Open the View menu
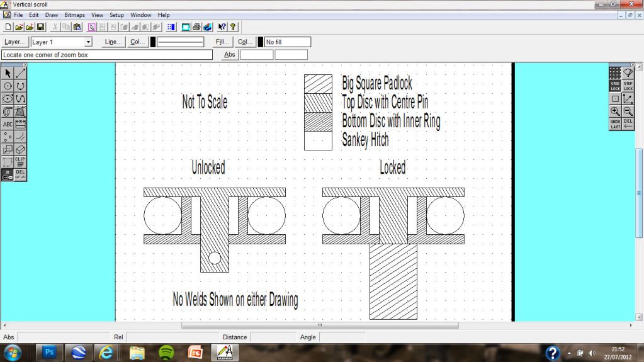 (x=97, y=14)
